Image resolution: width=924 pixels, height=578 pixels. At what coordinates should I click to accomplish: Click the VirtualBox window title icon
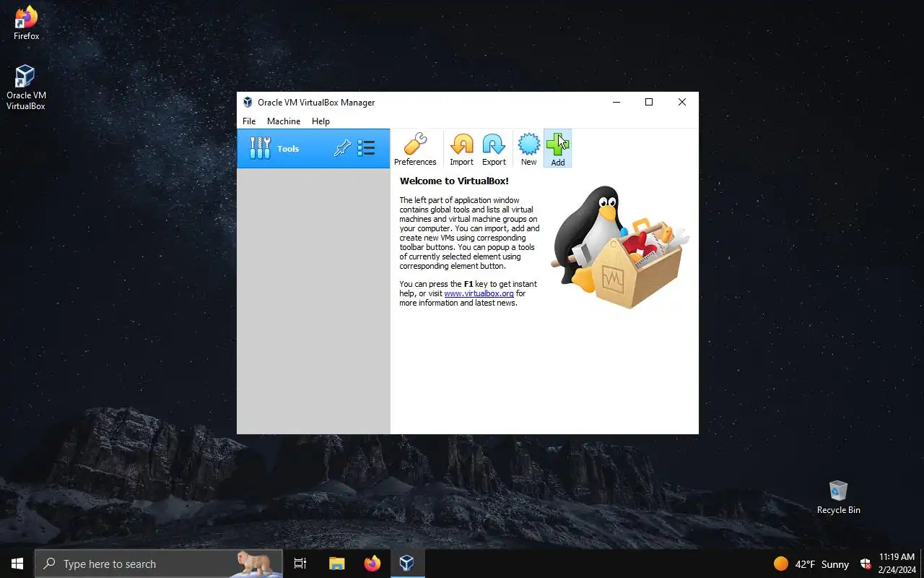pos(248,103)
